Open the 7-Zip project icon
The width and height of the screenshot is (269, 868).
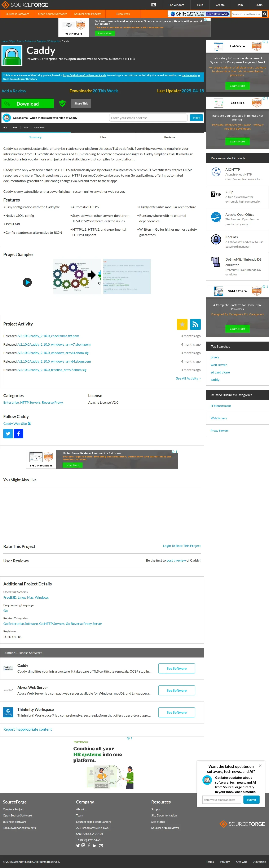coord(216,194)
